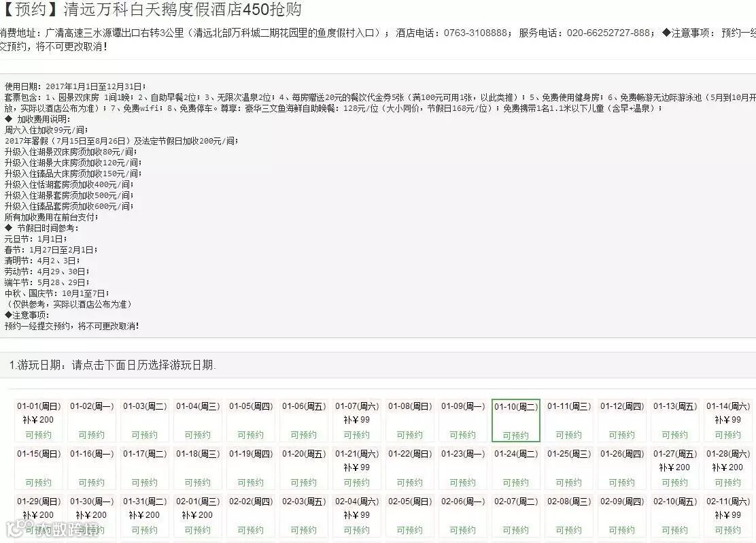Screen dimensions: 756x543
Task: Select the 01-20(周五) date
Action: click(x=304, y=468)
